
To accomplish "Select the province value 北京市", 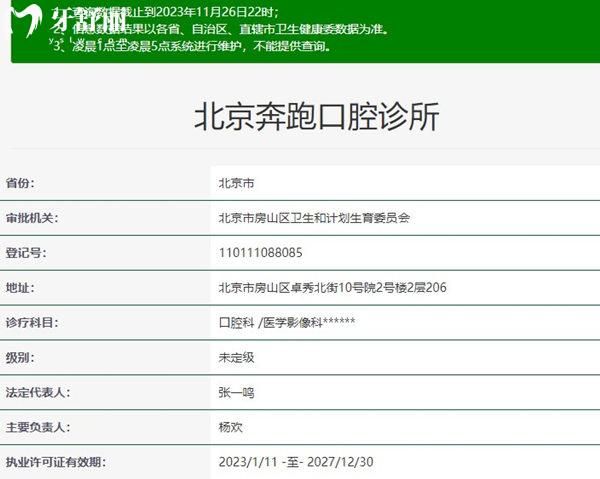I will [236, 183].
